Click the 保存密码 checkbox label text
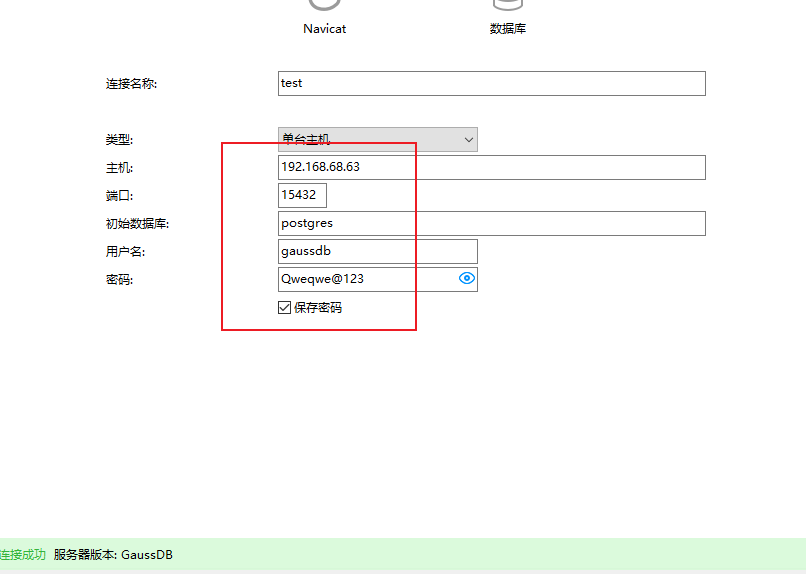 (x=318, y=308)
